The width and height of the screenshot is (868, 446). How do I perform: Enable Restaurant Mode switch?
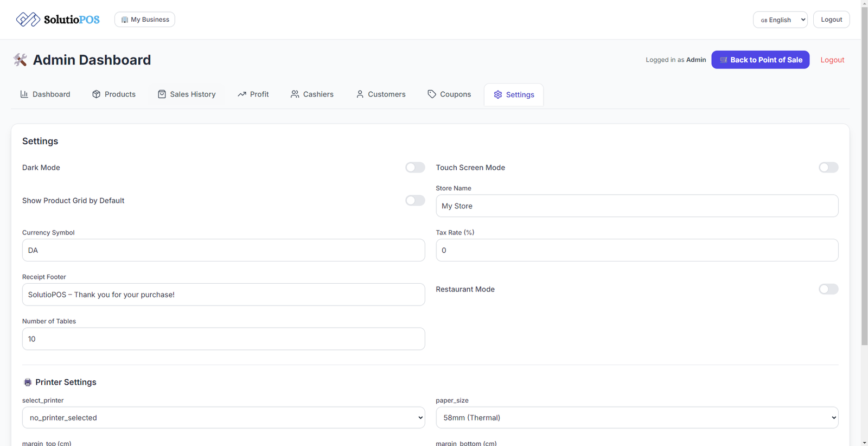tap(828, 289)
